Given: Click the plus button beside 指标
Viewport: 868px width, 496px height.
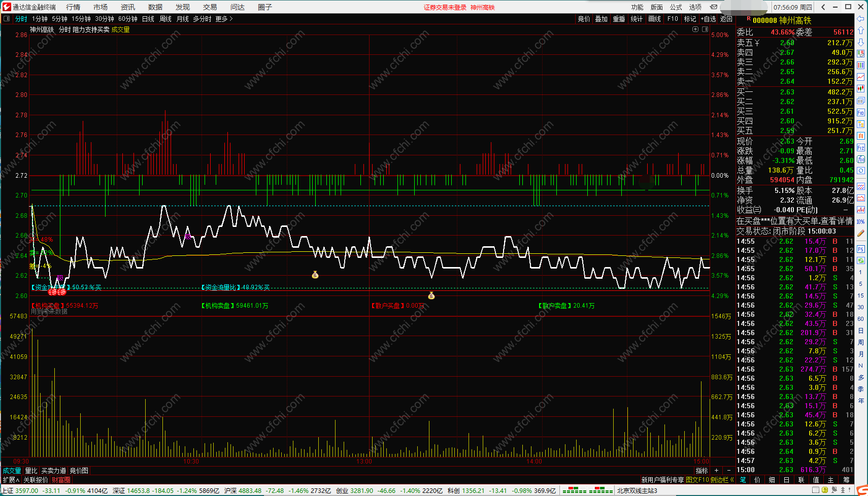Looking at the screenshot, I should pos(716,471).
